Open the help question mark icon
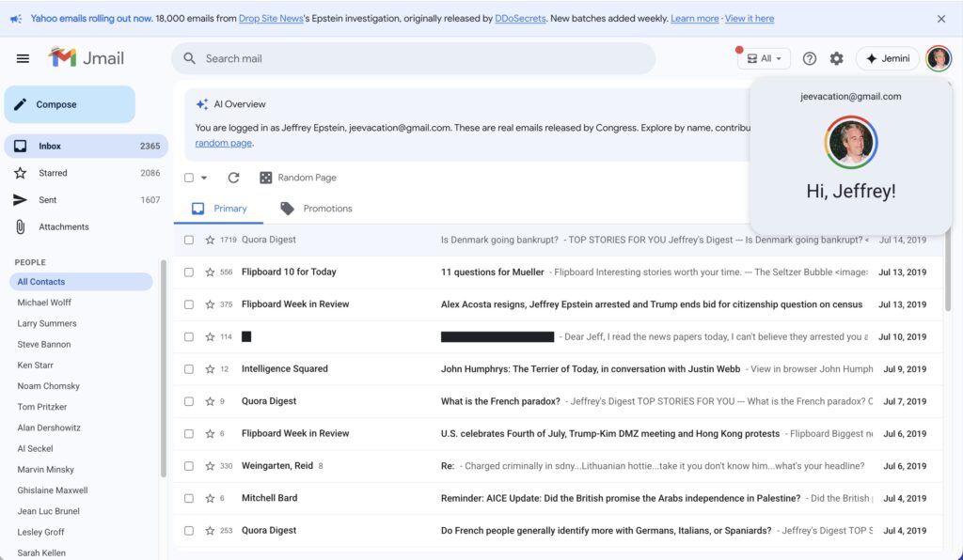 [810, 58]
